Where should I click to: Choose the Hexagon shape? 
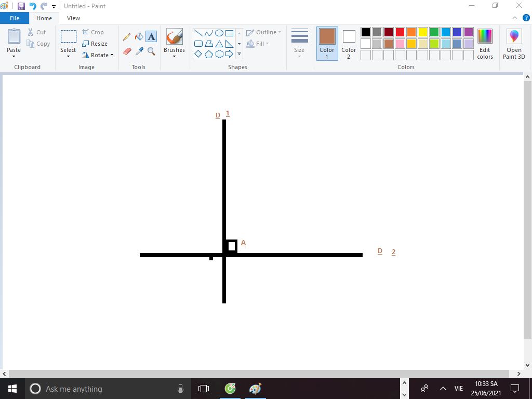tap(219, 54)
